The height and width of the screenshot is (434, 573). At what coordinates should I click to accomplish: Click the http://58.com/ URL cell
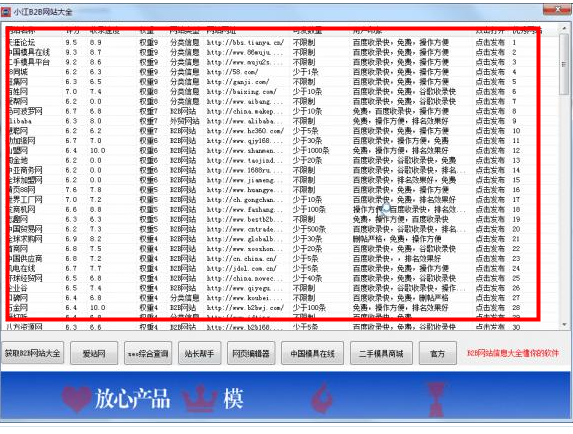(232, 72)
